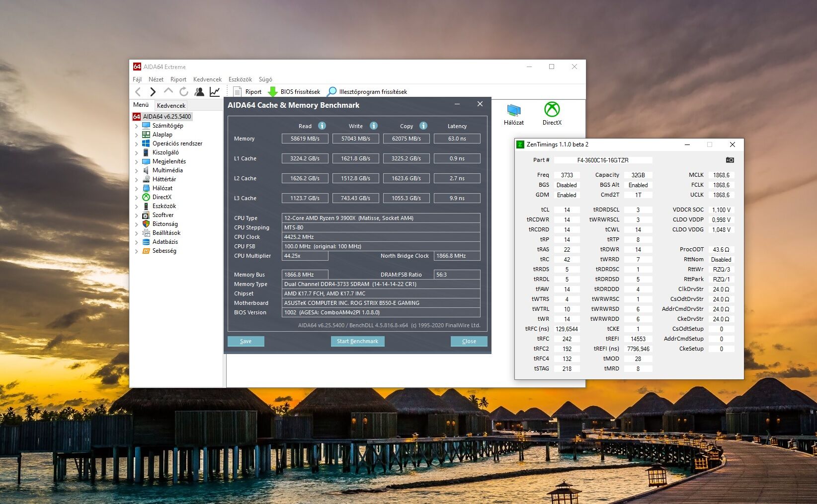Click the ProcODT 43.6 Ω value
The image size is (817, 504).
coord(722,249)
